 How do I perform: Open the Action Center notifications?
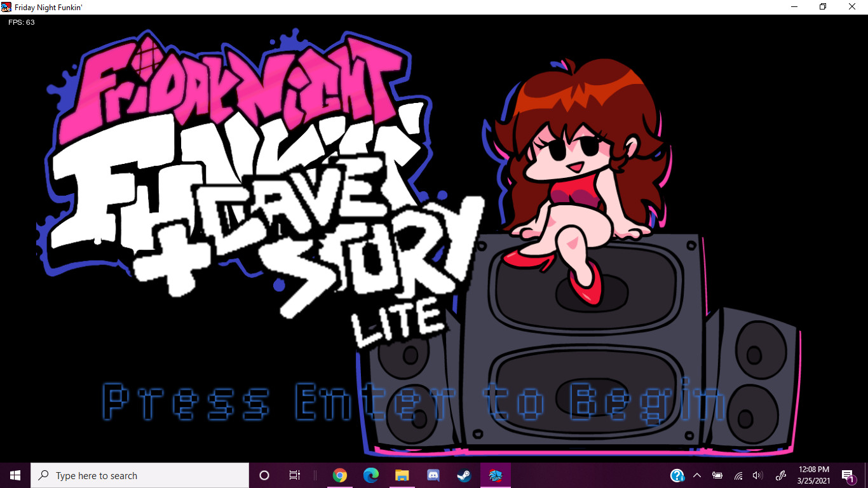[x=847, y=475]
